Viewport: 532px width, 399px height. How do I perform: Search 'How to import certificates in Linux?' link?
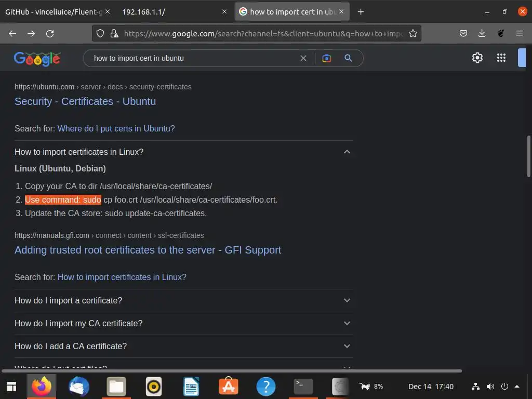coord(122,277)
